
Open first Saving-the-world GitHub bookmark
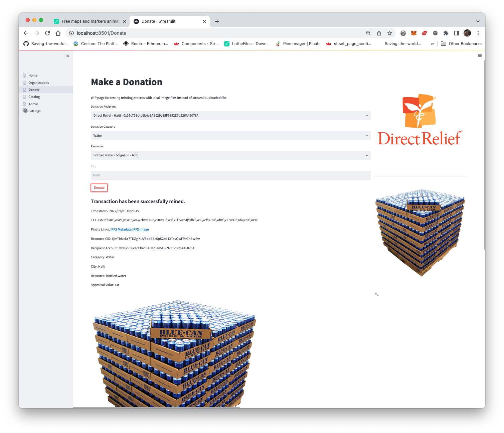click(45, 44)
